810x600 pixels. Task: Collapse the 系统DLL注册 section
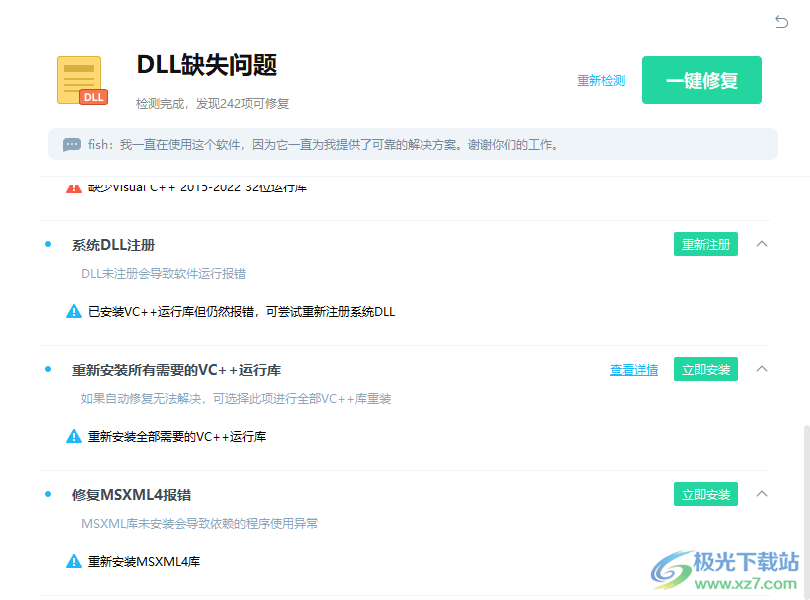click(x=762, y=243)
